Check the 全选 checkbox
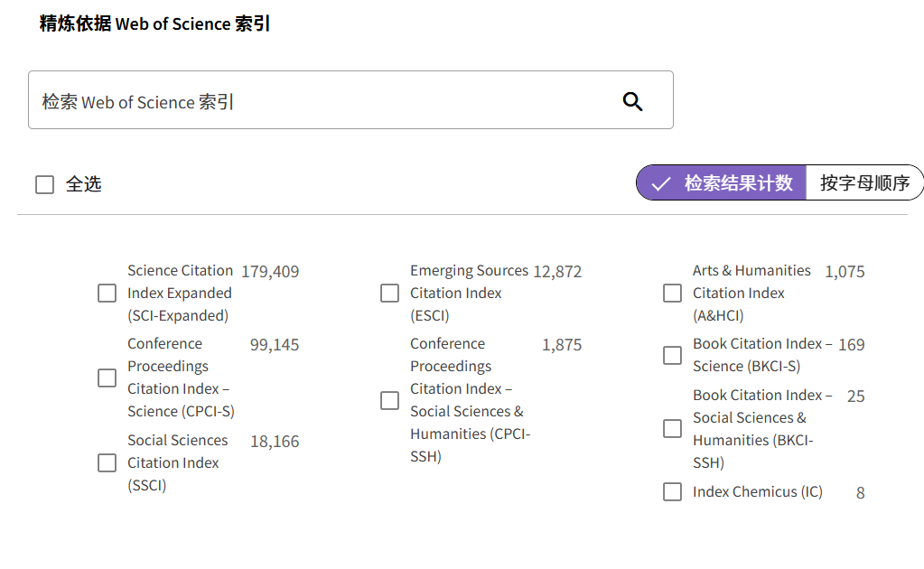Viewport: 924px width, 569px height. (44, 183)
